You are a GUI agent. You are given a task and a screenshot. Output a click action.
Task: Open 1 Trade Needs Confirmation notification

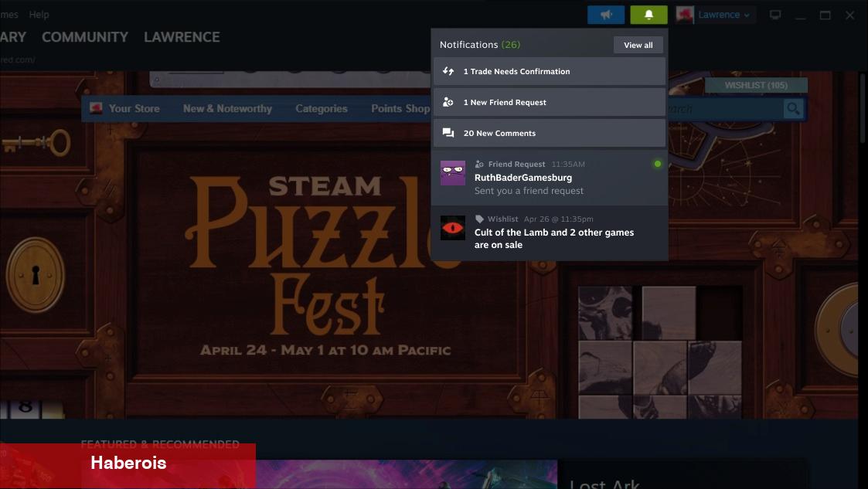coord(549,71)
